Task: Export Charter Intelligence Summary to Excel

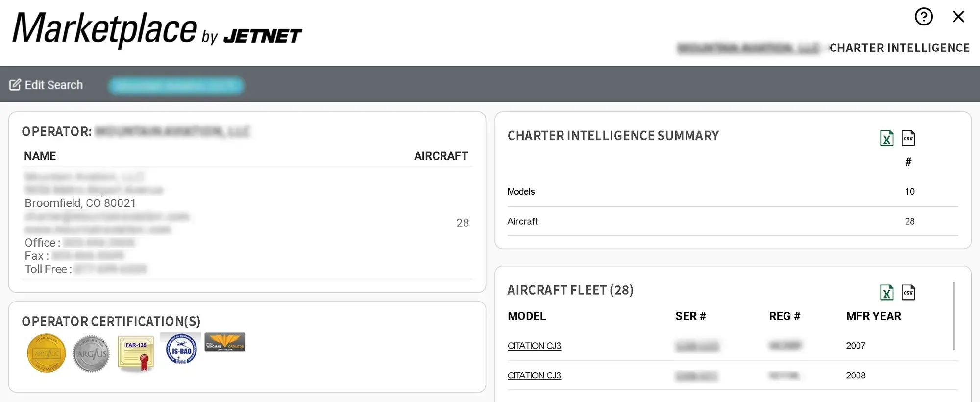Action: (x=886, y=138)
